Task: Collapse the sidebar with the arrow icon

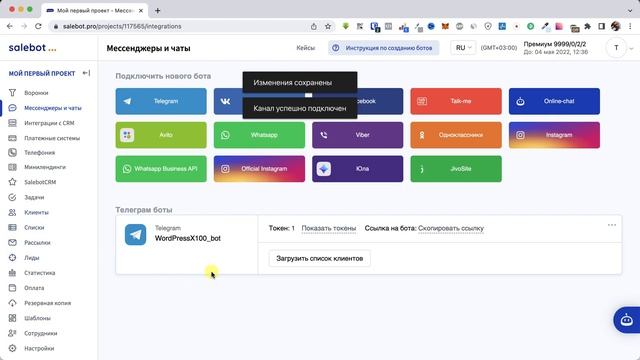Action: click(86, 73)
